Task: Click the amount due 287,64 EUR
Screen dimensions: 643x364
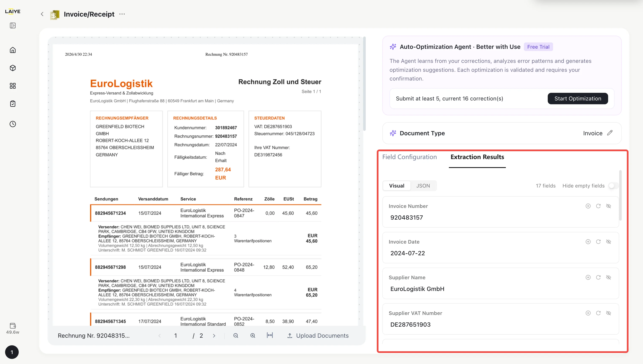Action: (223, 174)
